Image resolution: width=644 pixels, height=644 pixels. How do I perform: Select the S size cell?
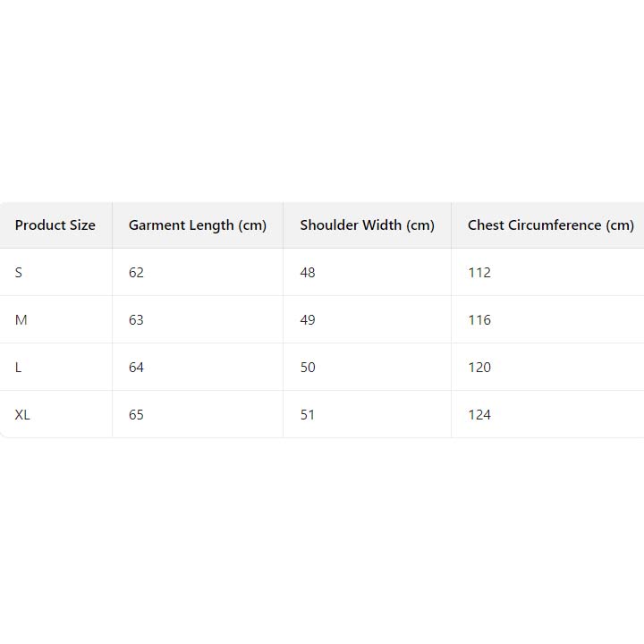click(19, 273)
